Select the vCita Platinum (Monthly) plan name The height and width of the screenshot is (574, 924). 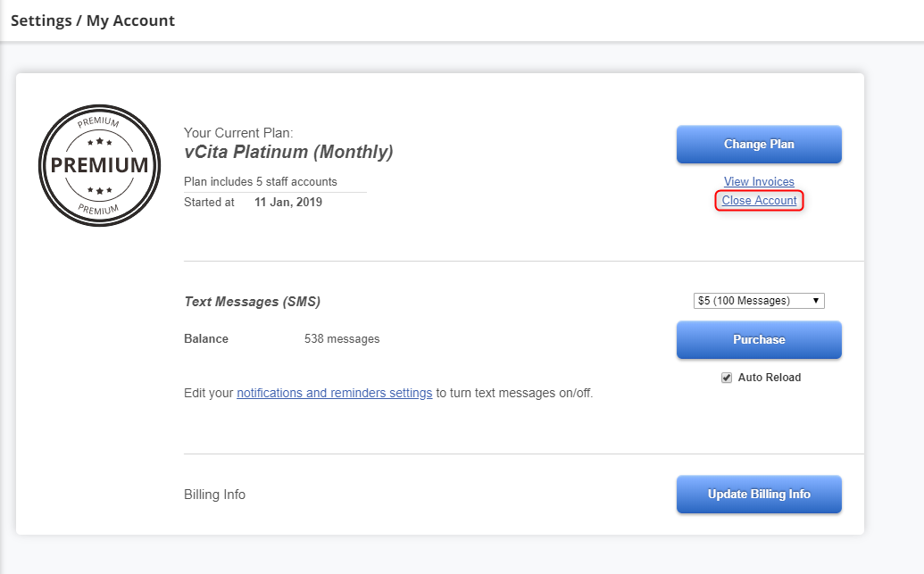288,152
